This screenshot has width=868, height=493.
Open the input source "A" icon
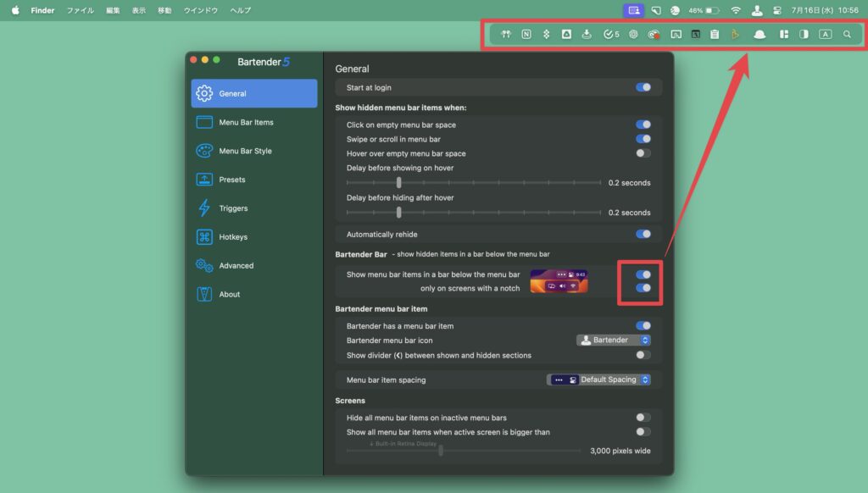[x=826, y=34]
